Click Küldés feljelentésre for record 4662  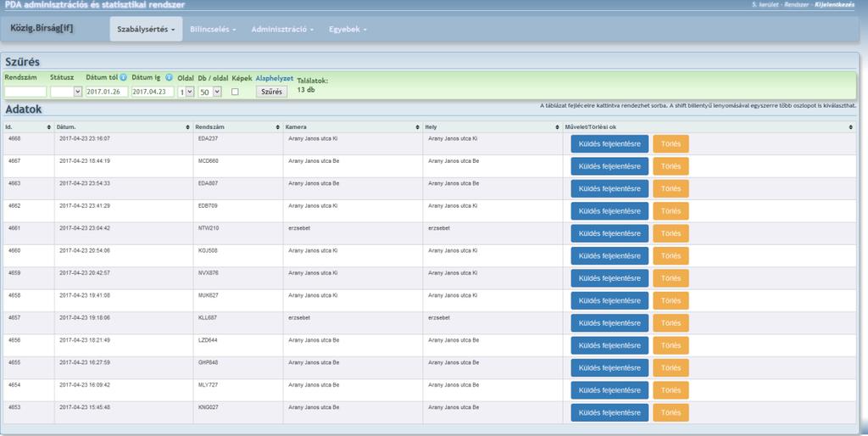609,211
